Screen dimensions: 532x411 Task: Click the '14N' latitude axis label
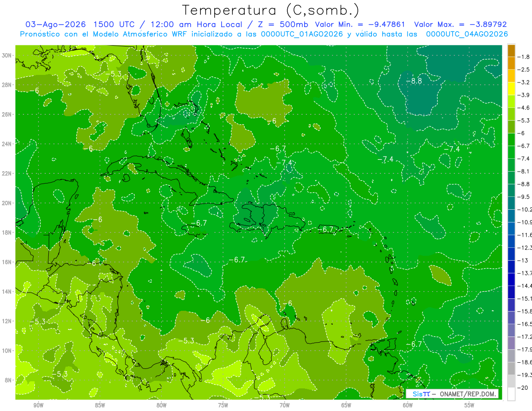click(8, 292)
